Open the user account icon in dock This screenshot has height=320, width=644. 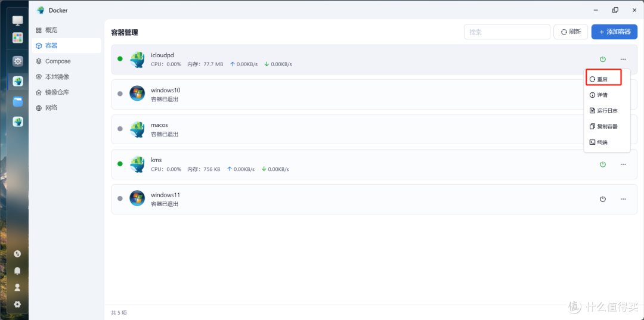click(17, 287)
